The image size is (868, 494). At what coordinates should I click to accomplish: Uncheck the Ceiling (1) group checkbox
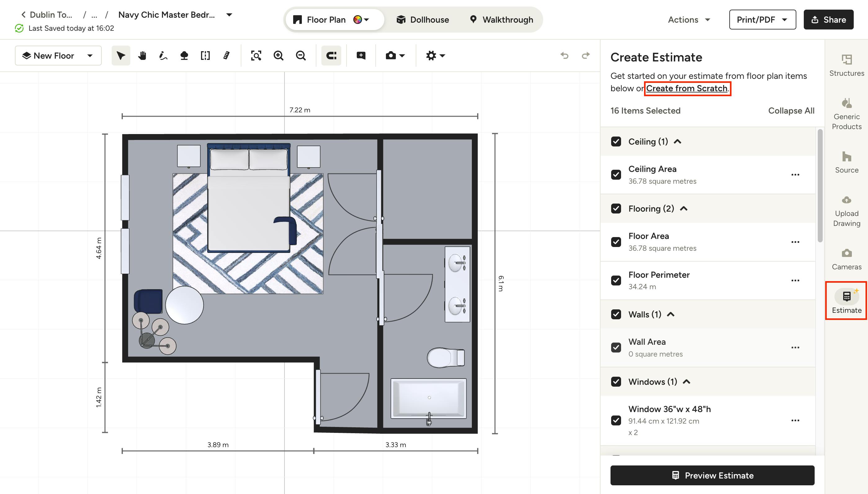(x=616, y=141)
